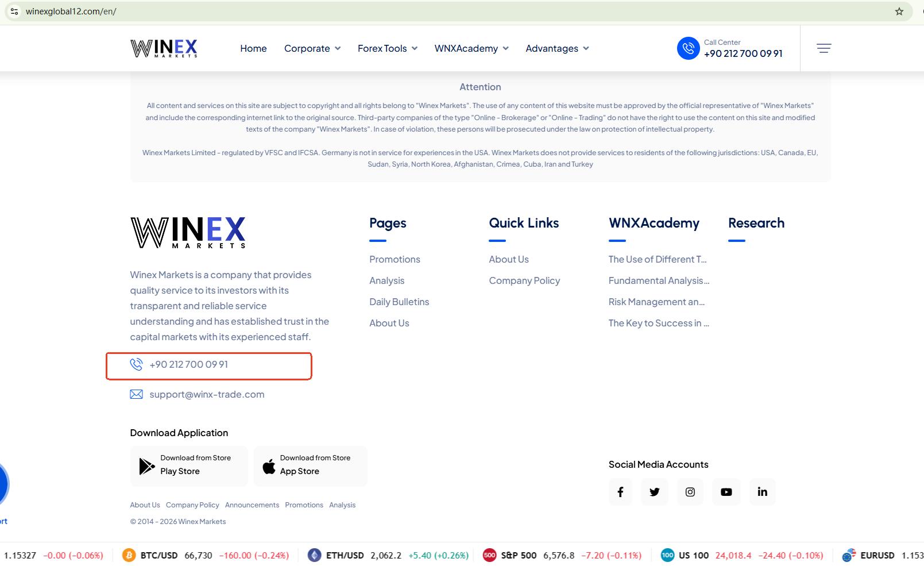Image resolution: width=924 pixels, height=566 pixels.
Task: Click the BTC/USD ticker price
Action: point(198,555)
